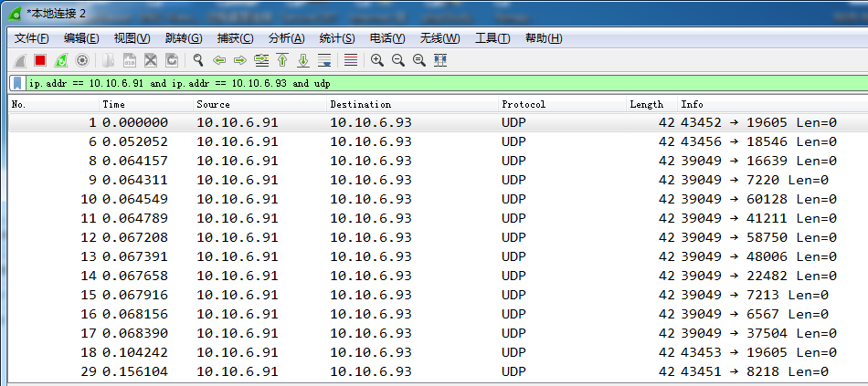Sort by the Protocol column header

tap(563, 105)
